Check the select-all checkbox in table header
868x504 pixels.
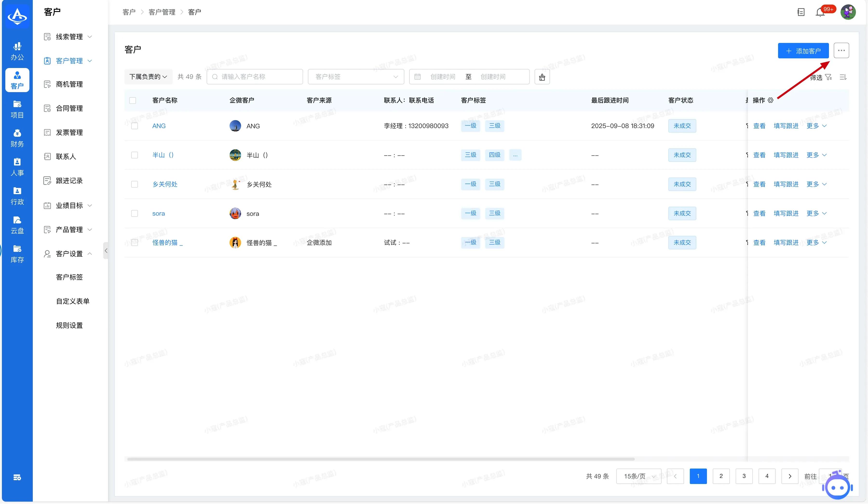(x=133, y=101)
